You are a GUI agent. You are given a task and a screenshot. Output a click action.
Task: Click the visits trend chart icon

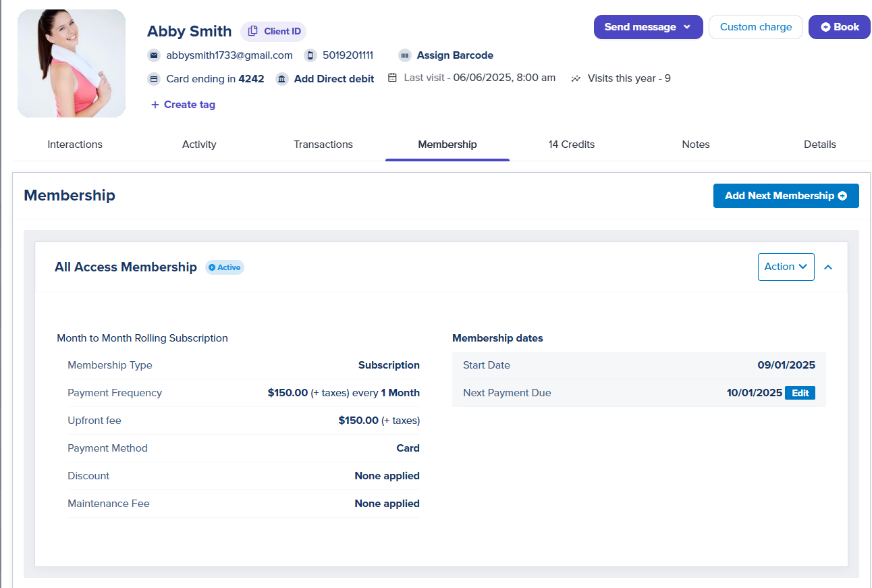pyautogui.click(x=576, y=78)
